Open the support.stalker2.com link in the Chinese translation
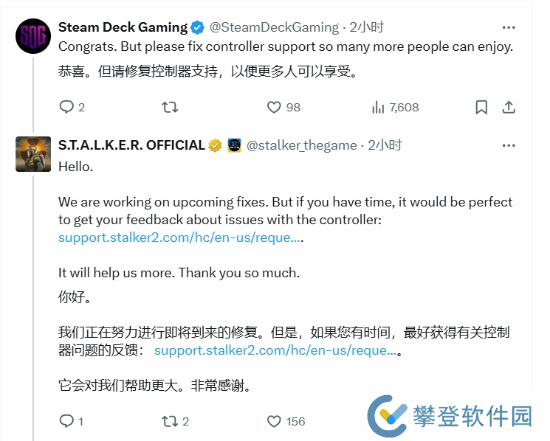The width and height of the screenshot is (550, 441). 275,350
